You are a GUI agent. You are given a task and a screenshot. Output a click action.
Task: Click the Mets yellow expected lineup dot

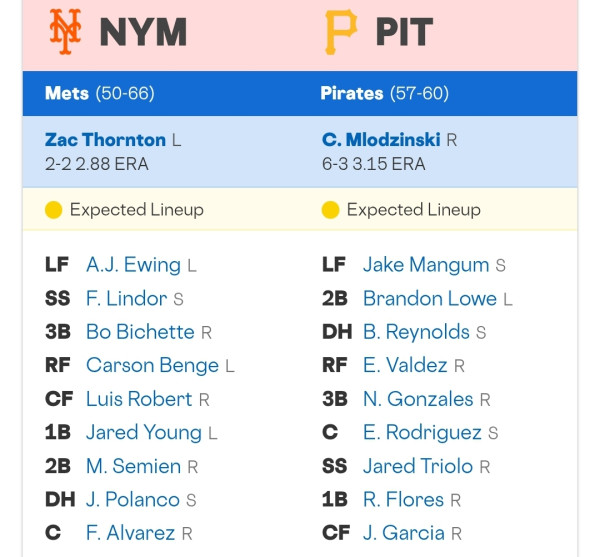pos(53,210)
